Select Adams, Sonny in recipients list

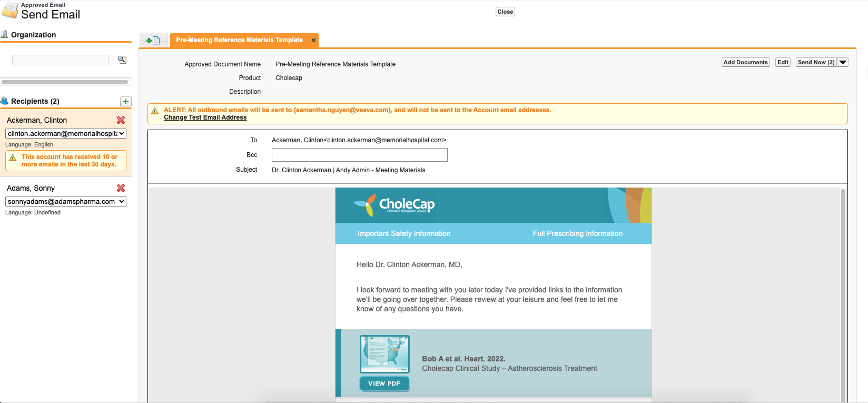coord(31,188)
